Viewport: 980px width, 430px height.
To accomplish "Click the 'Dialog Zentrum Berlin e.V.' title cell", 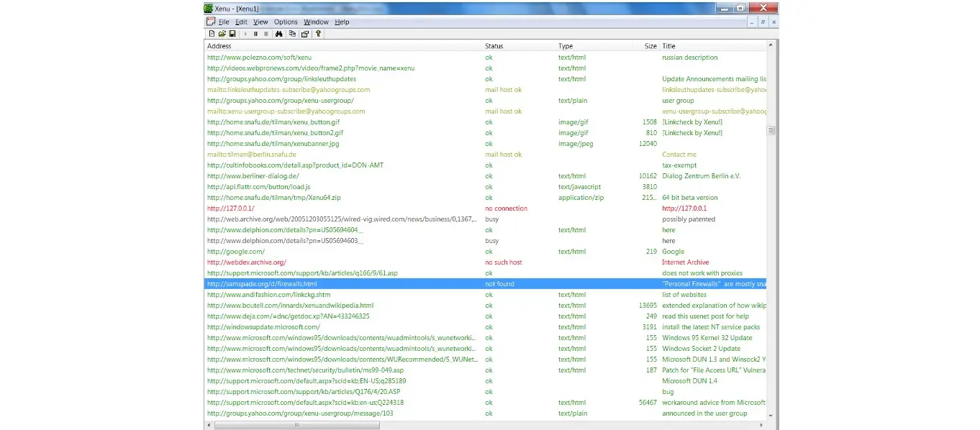I will [x=702, y=176].
